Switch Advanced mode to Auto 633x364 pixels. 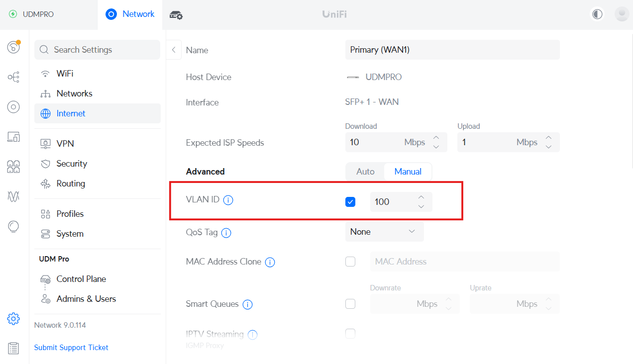(365, 172)
